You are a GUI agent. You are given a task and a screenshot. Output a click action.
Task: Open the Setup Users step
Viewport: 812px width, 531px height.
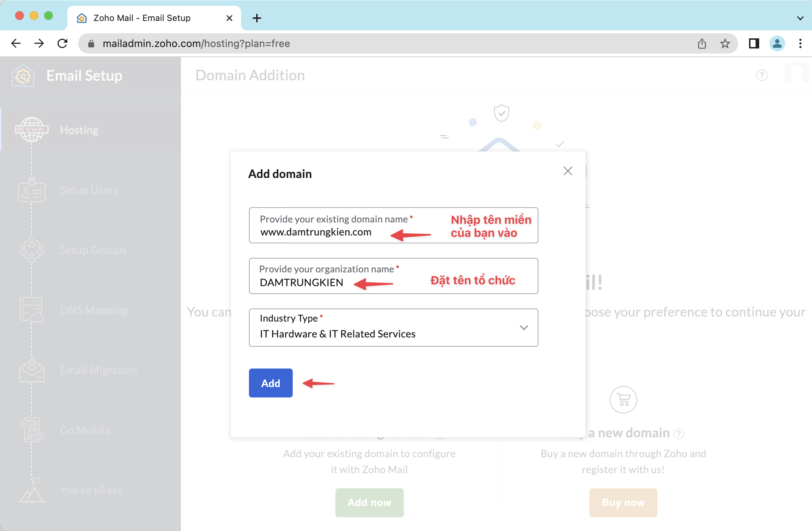tap(89, 190)
